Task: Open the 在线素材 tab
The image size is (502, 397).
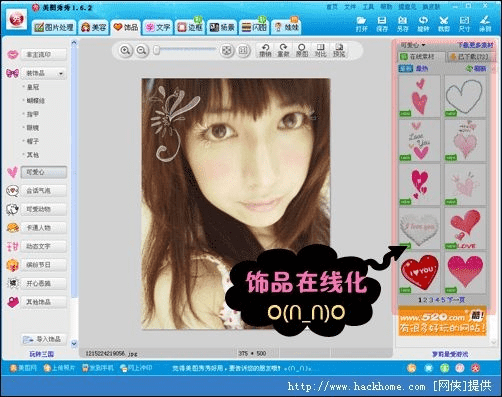Action: (x=421, y=57)
